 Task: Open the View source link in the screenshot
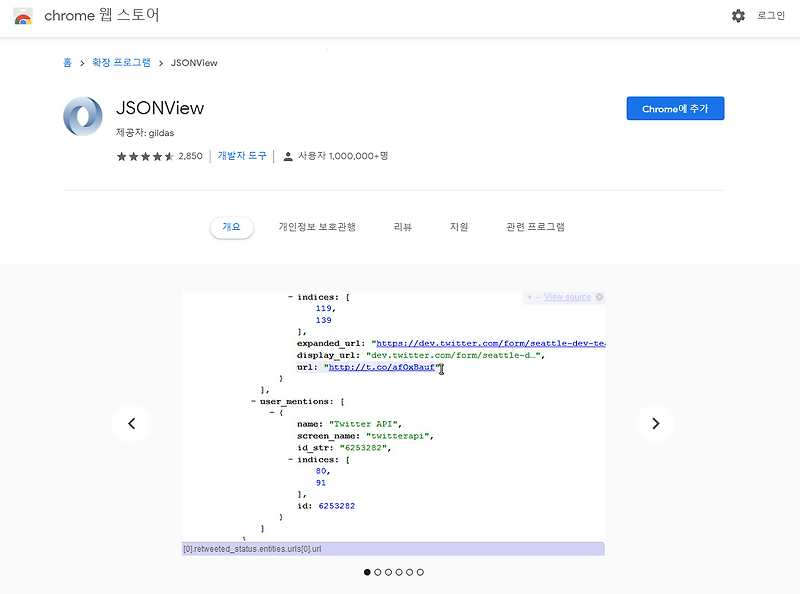[565, 296]
